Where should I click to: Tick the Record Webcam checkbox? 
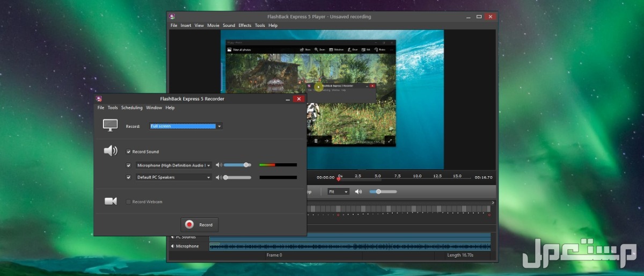point(128,202)
